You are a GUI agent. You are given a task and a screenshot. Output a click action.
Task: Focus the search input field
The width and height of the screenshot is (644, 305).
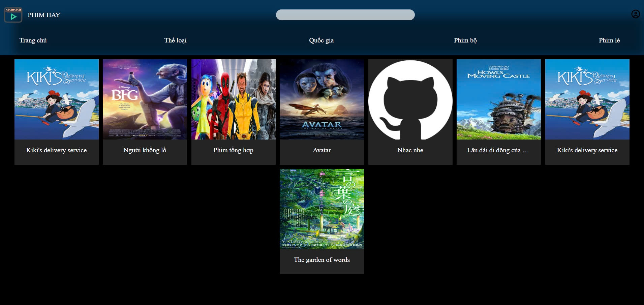345,15
